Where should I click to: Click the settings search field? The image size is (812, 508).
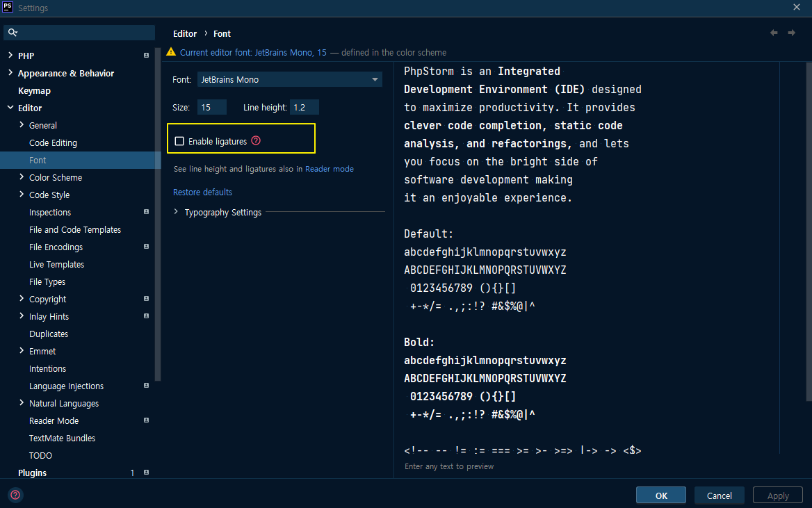79,33
